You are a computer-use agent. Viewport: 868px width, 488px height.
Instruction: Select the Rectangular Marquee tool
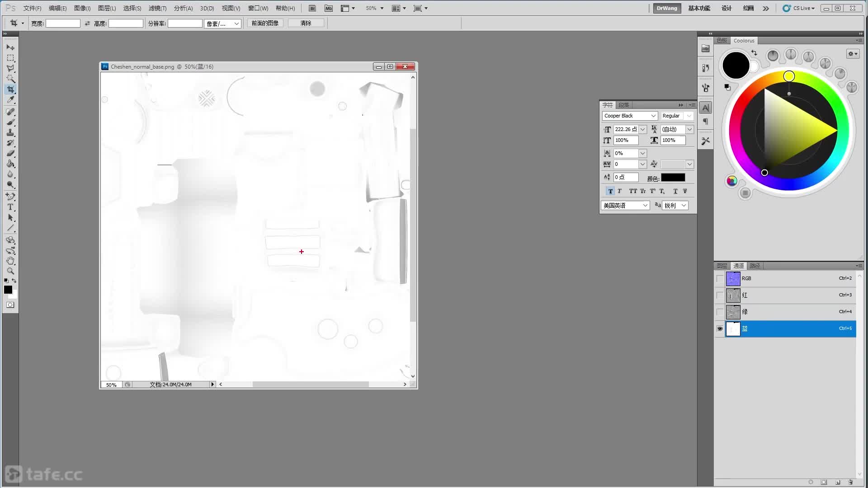coord(10,58)
